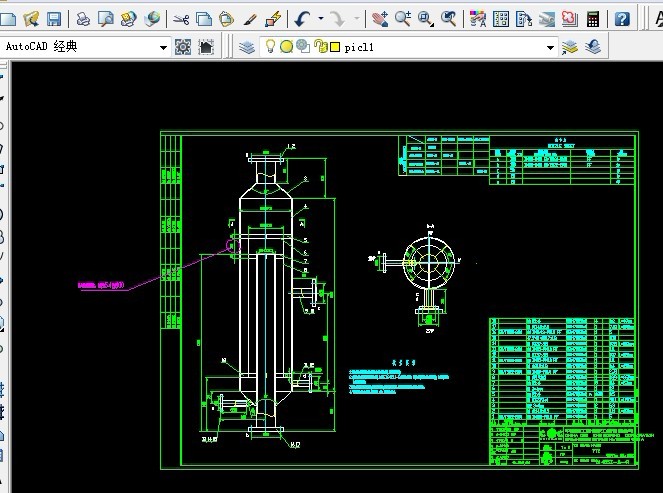Open a drawing with the Open folder icon

coord(31,19)
